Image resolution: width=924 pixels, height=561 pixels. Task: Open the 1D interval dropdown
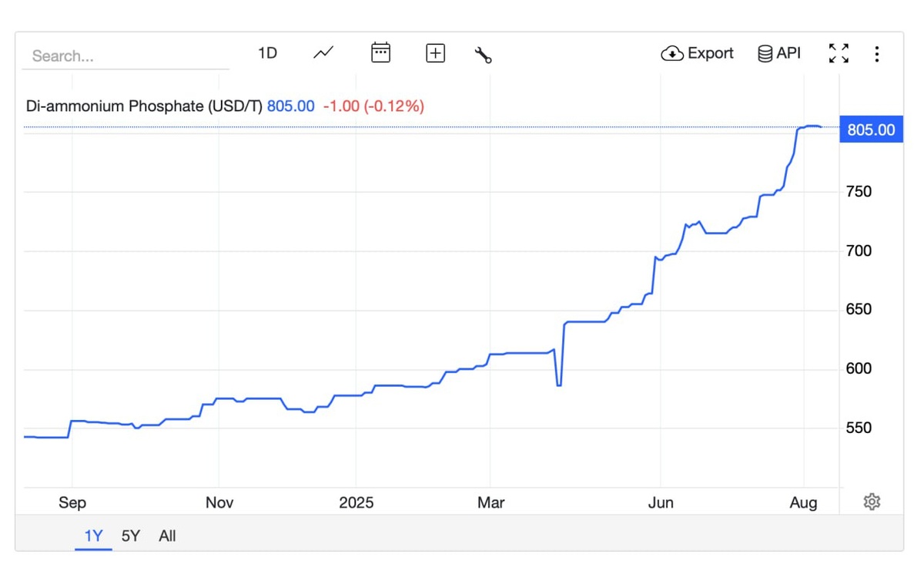tap(267, 53)
